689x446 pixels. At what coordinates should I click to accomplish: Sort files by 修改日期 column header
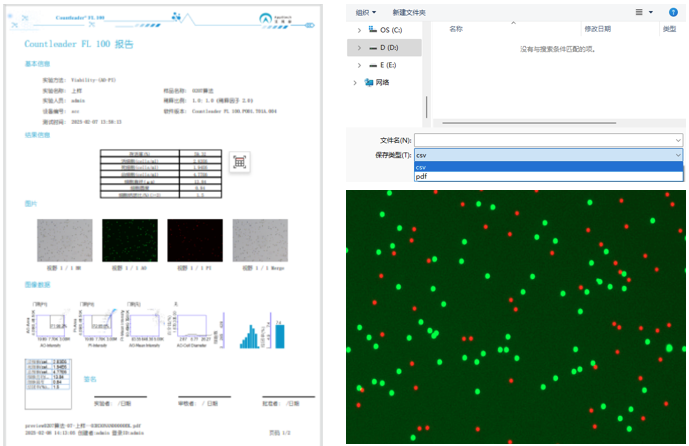[598, 29]
